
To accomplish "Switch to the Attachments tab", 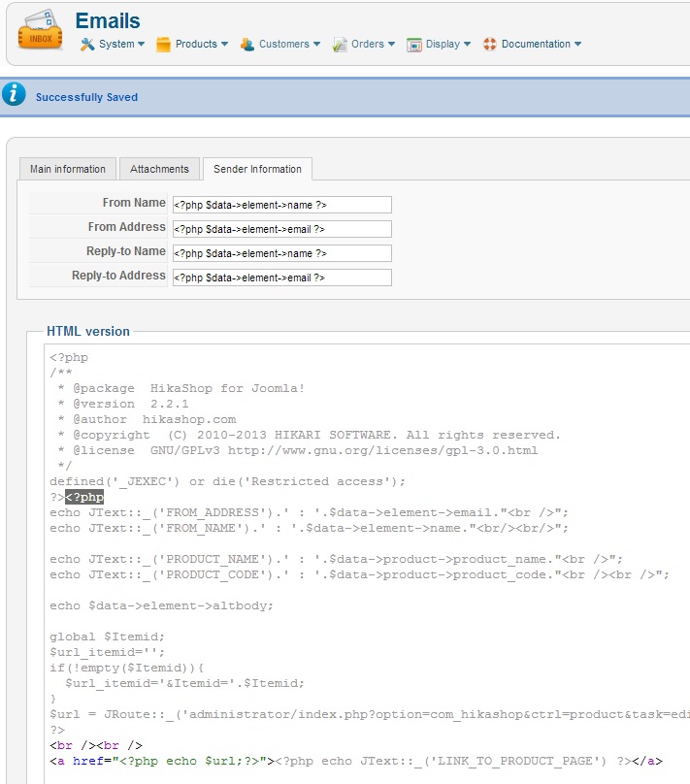I will [159, 169].
